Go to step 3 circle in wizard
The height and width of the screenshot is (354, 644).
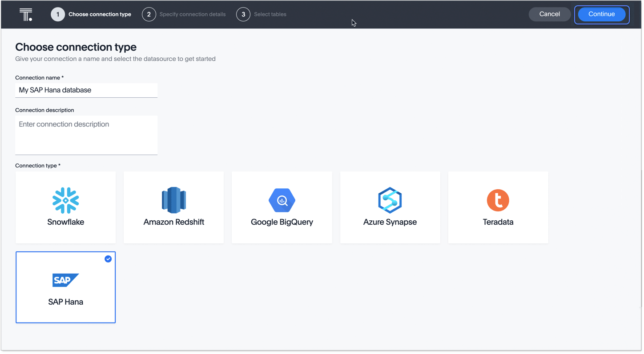[243, 14]
